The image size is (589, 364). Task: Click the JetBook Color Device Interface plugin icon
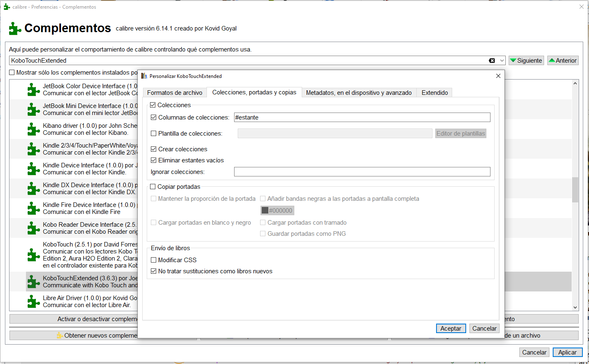(33, 89)
